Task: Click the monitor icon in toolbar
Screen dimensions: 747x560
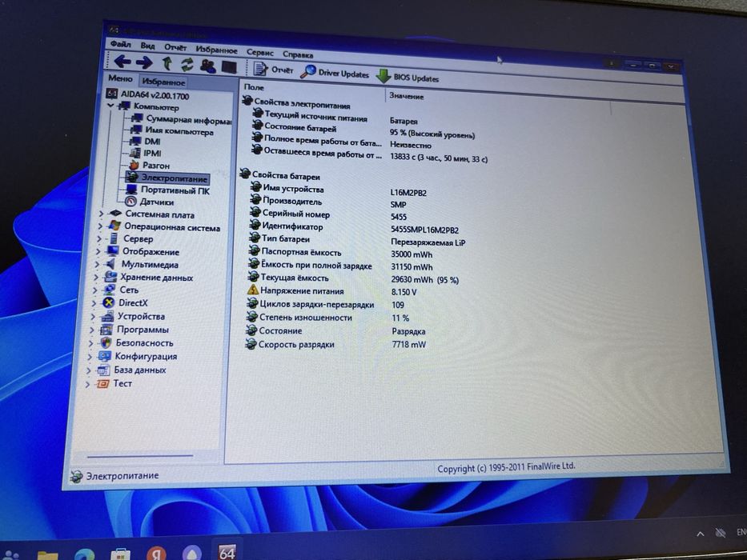Action: (229, 67)
